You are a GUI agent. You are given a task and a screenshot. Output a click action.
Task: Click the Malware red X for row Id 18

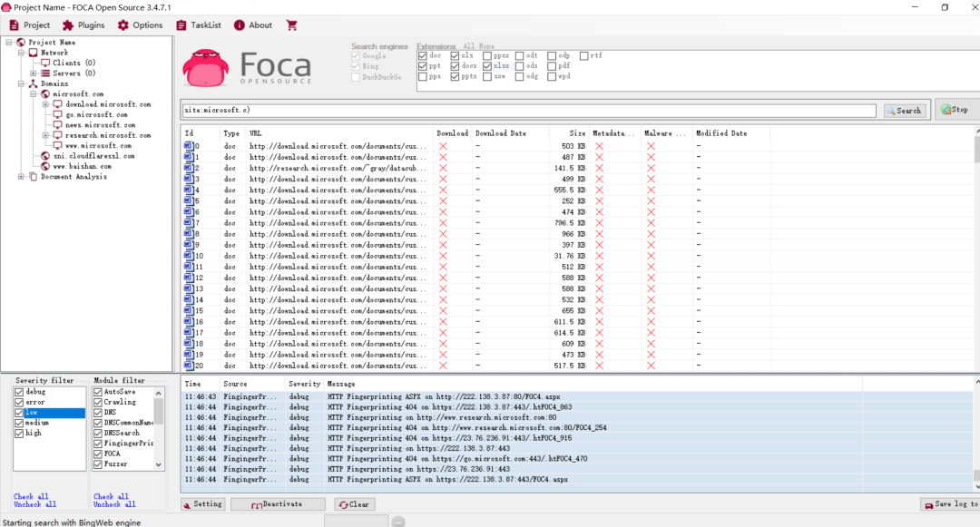(651, 344)
